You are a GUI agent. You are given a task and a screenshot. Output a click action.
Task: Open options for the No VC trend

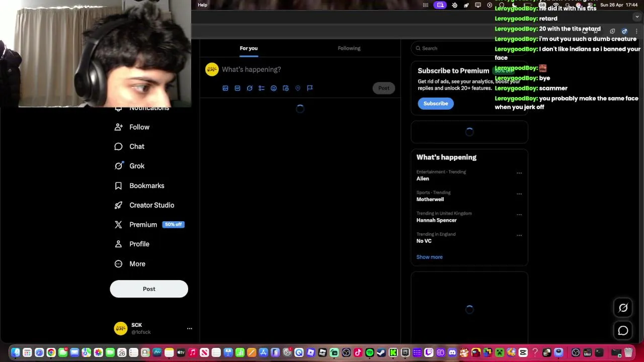point(519,235)
